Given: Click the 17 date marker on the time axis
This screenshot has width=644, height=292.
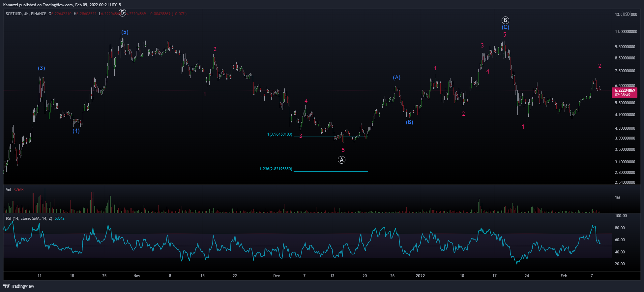Looking at the screenshot, I should coord(494,276).
